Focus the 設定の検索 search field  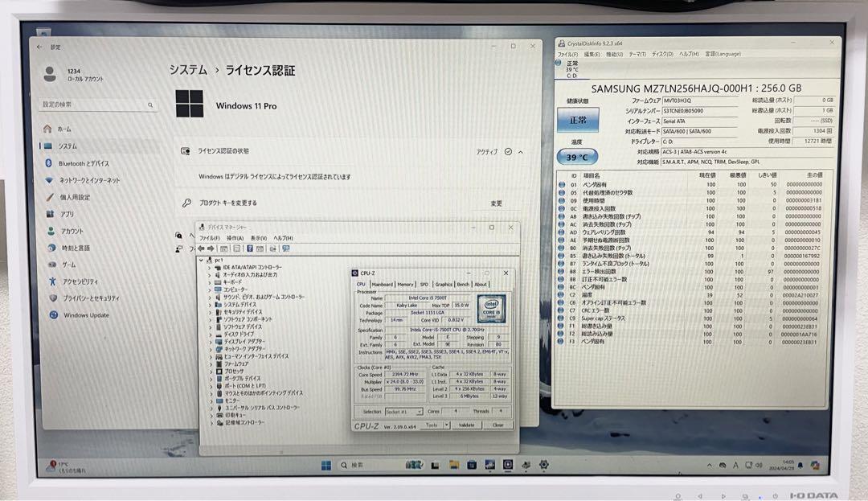click(x=99, y=105)
